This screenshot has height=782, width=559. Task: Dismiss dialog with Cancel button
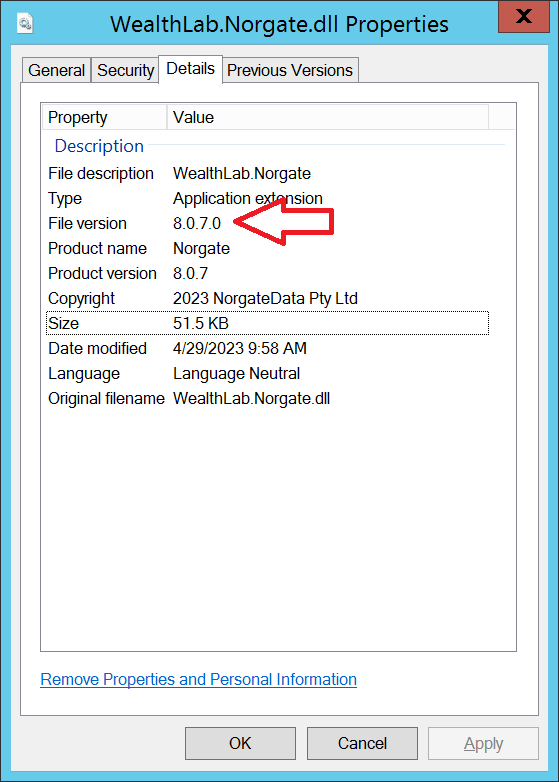click(x=362, y=743)
